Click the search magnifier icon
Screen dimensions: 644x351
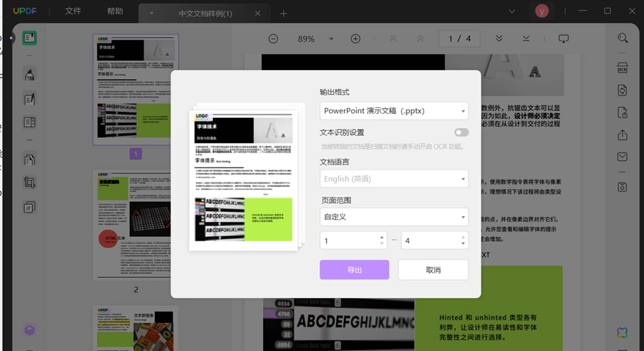pos(622,38)
